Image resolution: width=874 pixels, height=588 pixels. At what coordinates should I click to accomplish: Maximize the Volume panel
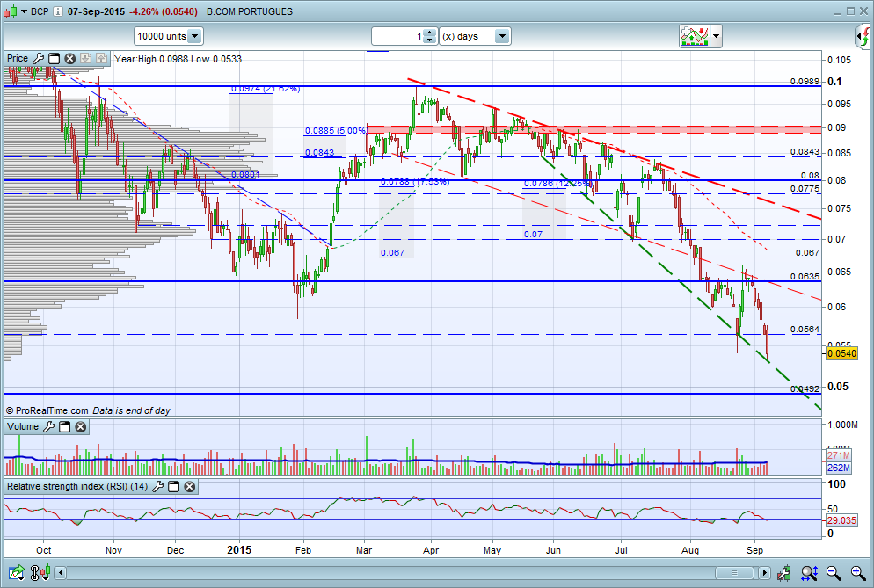pyautogui.click(x=65, y=427)
